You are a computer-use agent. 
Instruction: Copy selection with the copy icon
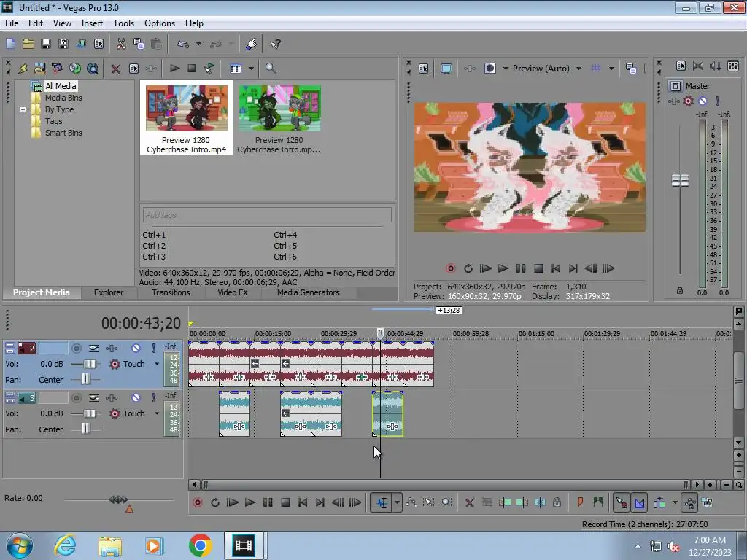[x=139, y=44]
